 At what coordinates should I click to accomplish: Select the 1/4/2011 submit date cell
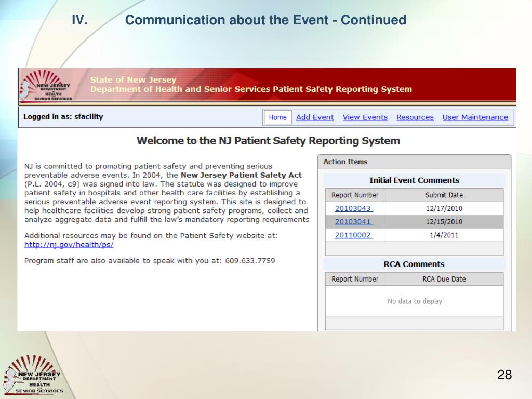pyautogui.click(x=444, y=235)
